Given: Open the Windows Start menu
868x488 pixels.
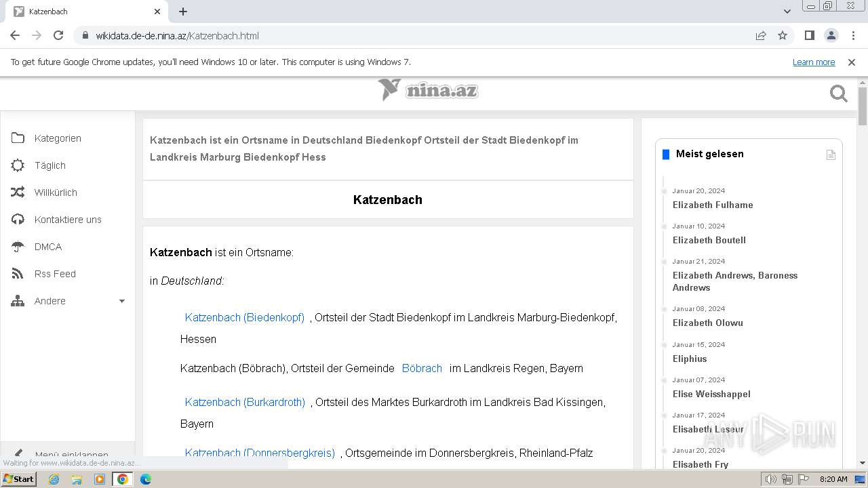Looking at the screenshot, I should point(18,479).
